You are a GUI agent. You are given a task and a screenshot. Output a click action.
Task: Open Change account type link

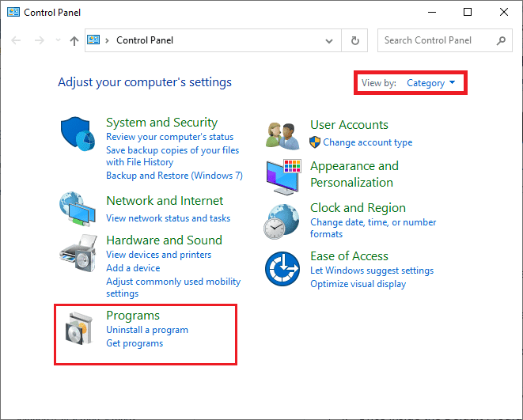pos(367,142)
